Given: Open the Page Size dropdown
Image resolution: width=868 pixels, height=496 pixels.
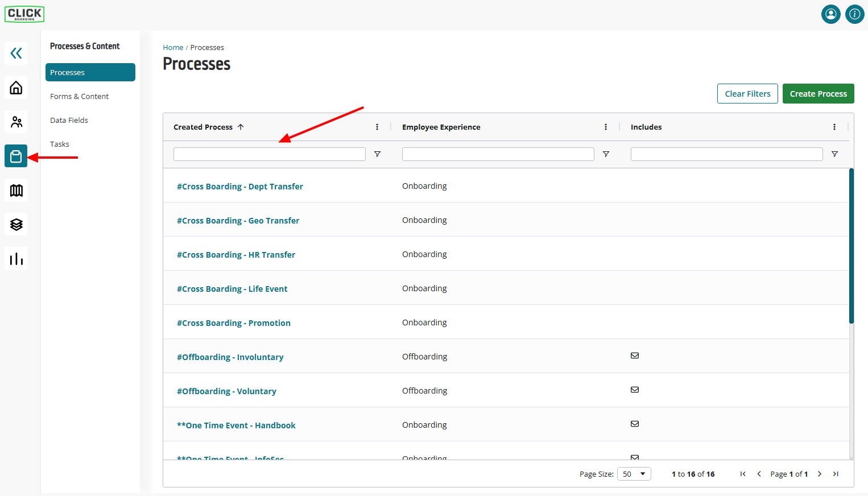Looking at the screenshot, I should 634,473.
